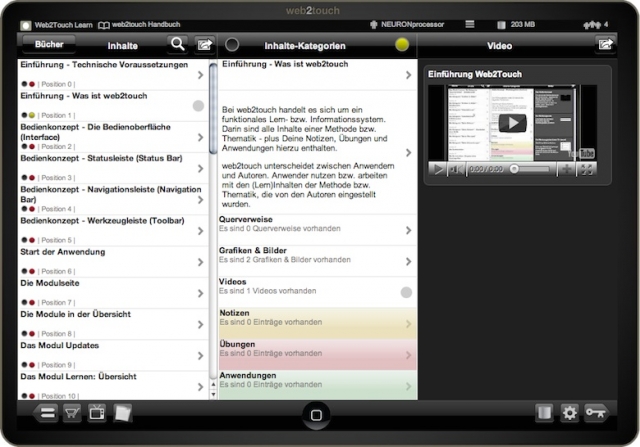The height and width of the screenshot is (447, 640).
Task: Click the Inhalte header label
Action: pos(122,46)
